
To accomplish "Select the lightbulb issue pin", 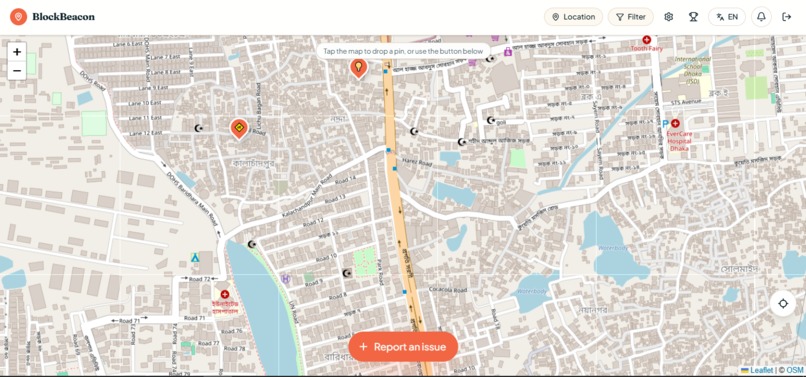I will tap(358, 68).
